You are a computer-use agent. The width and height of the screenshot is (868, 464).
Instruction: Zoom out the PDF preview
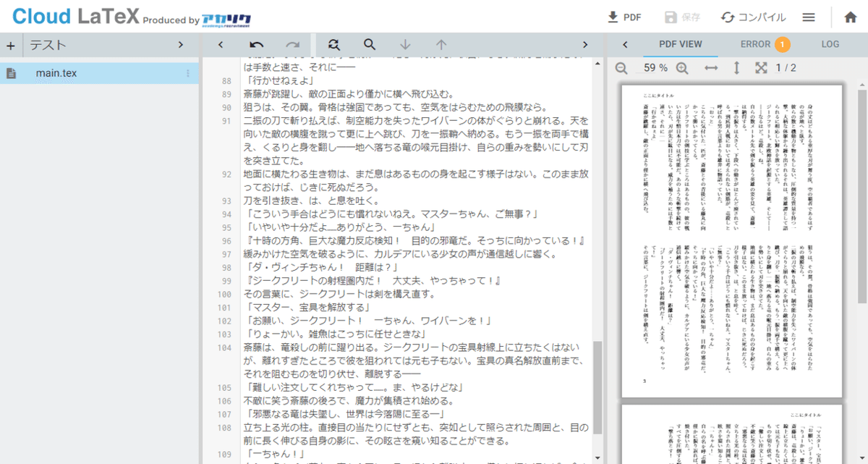tap(621, 68)
